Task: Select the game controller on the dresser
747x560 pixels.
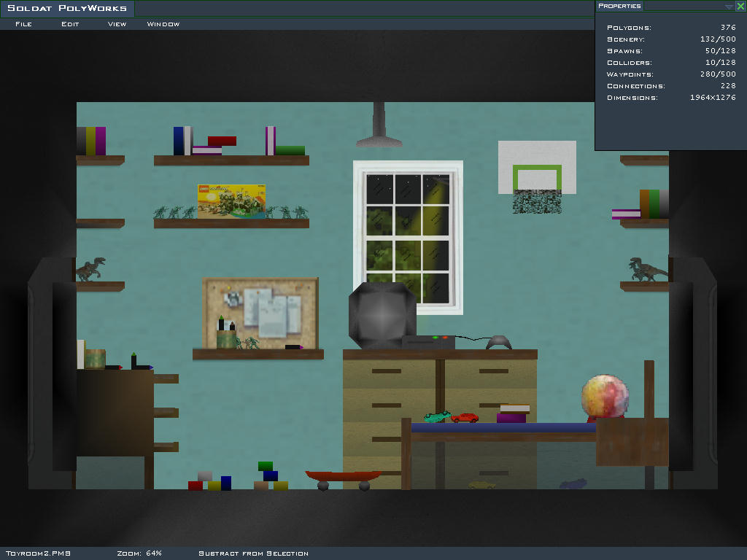Action: click(499, 341)
